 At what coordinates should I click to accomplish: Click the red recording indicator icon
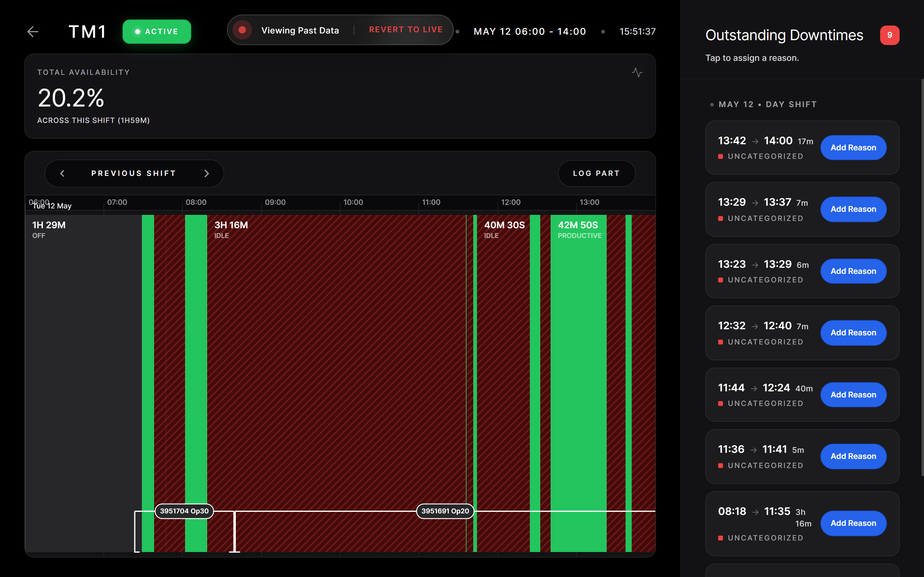pos(242,30)
